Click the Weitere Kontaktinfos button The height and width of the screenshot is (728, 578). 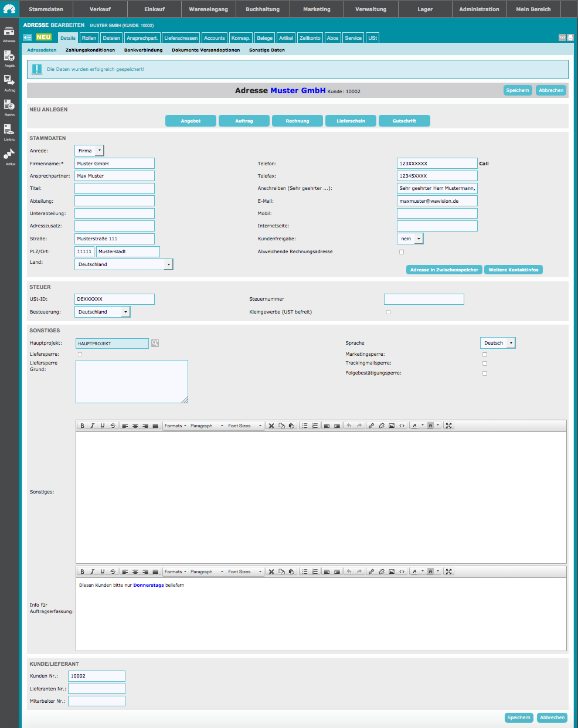pyautogui.click(x=513, y=270)
